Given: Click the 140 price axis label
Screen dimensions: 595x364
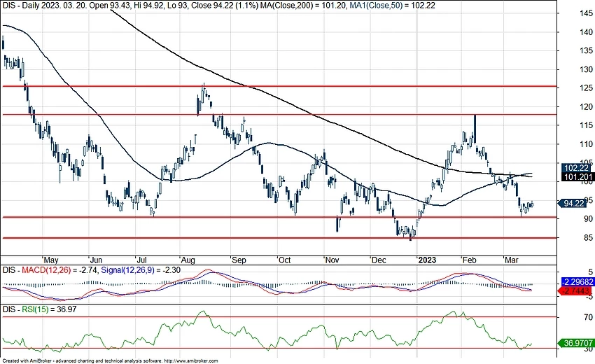Looking at the screenshot, I should tap(586, 32).
